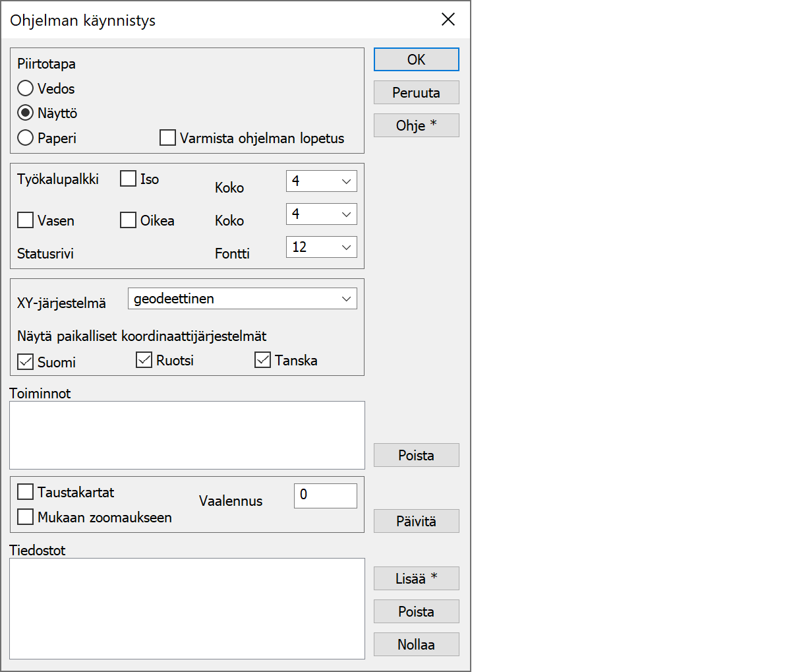Reset files with Nollaa button
Screen dimensions: 791x672
pyautogui.click(x=417, y=644)
